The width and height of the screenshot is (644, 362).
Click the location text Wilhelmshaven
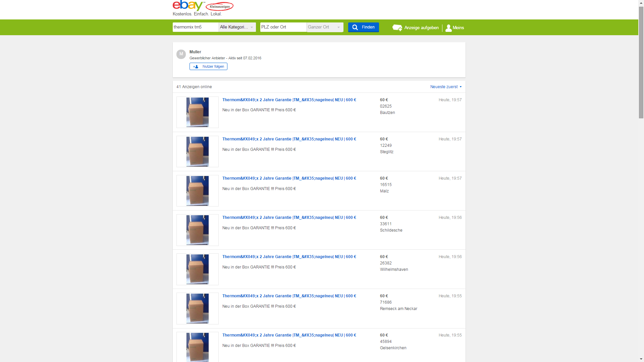click(x=394, y=269)
